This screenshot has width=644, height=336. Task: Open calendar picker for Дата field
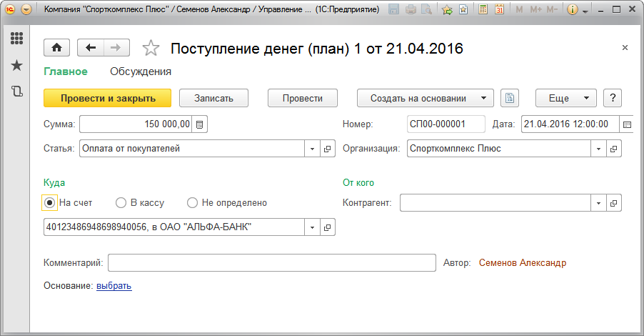point(627,124)
